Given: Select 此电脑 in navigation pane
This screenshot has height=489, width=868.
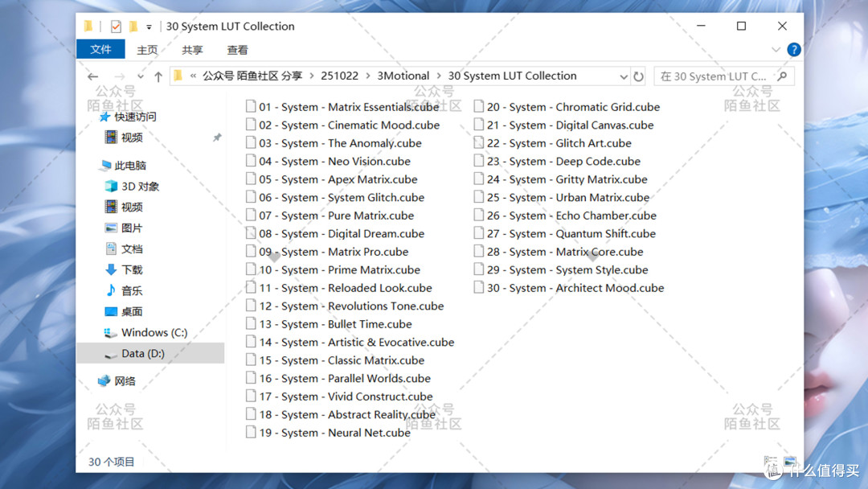Looking at the screenshot, I should pyautogui.click(x=130, y=165).
